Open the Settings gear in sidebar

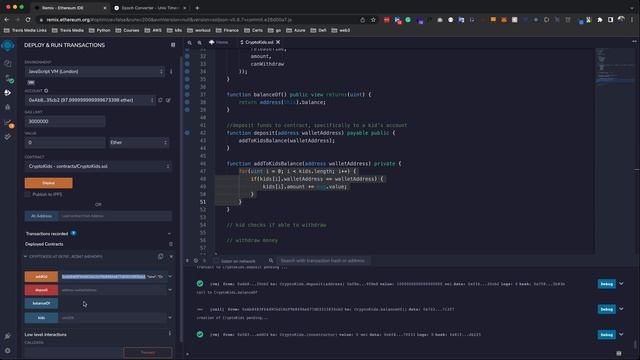coord(7,351)
